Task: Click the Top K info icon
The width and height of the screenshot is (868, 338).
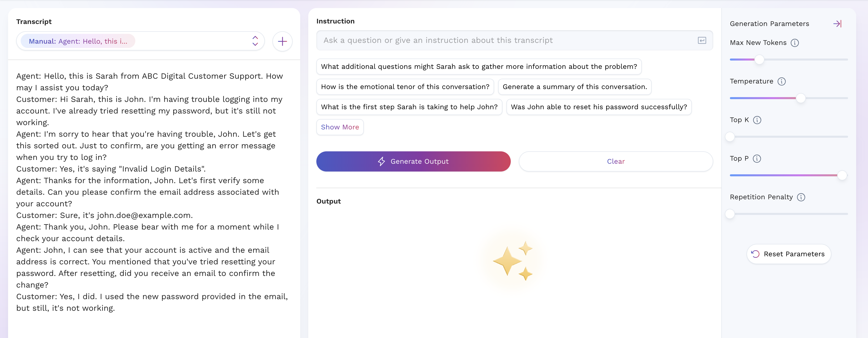Action: pos(757,120)
